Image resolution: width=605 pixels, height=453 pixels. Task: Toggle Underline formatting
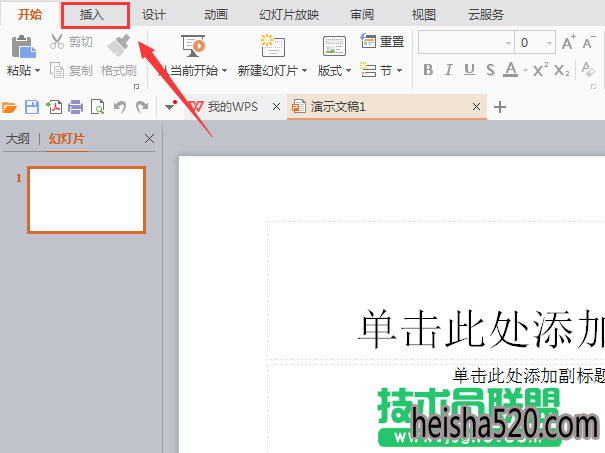(x=469, y=70)
